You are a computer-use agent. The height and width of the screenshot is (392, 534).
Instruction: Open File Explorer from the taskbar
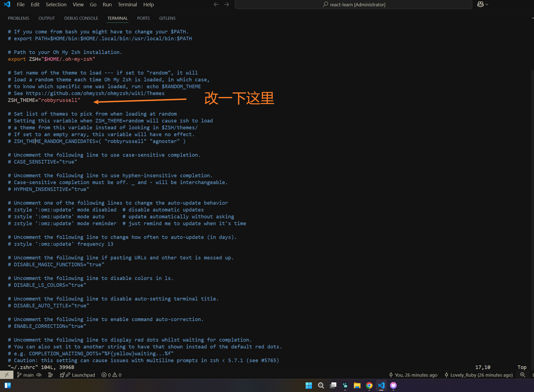357,385
